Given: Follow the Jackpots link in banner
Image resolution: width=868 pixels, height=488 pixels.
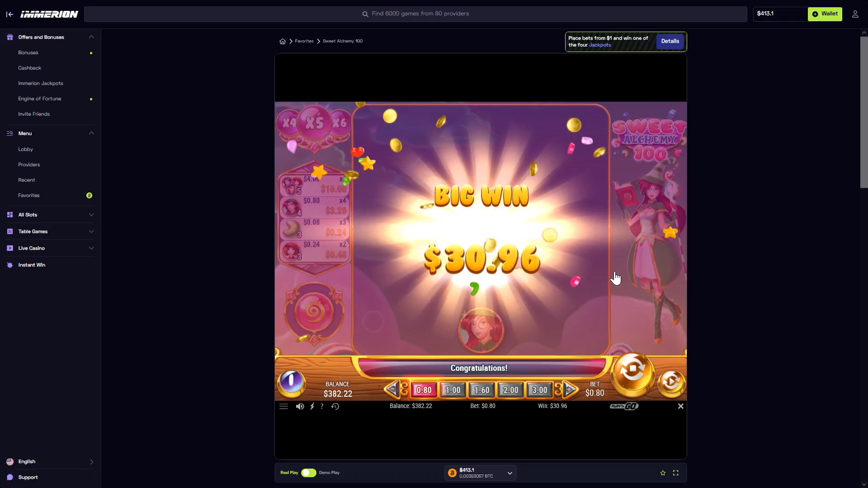Looking at the screenshot, I should (x=599, y=45).
